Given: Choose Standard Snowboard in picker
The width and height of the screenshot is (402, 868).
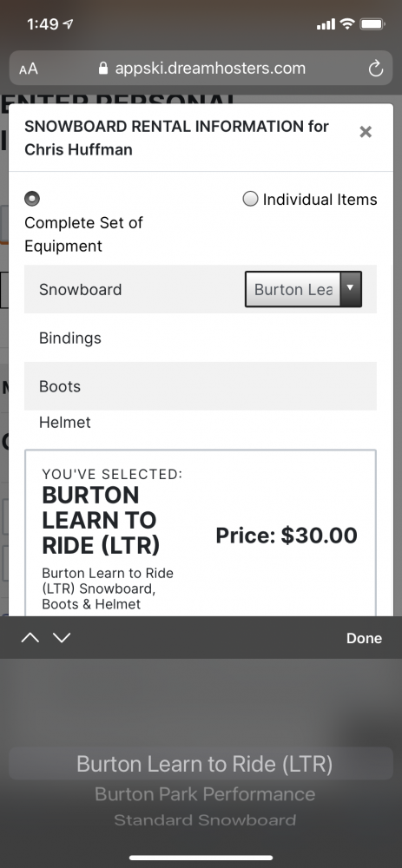Looking at the screenshot, I should point(205,820).
